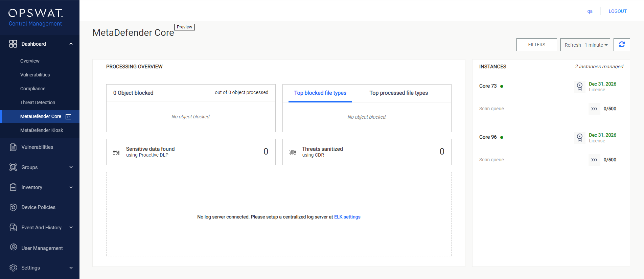Image resolution: width=644 pixels, height=279 pixels.
Task: Click Core 96 license date Dec 31, 2026
Action: [602, 135]
